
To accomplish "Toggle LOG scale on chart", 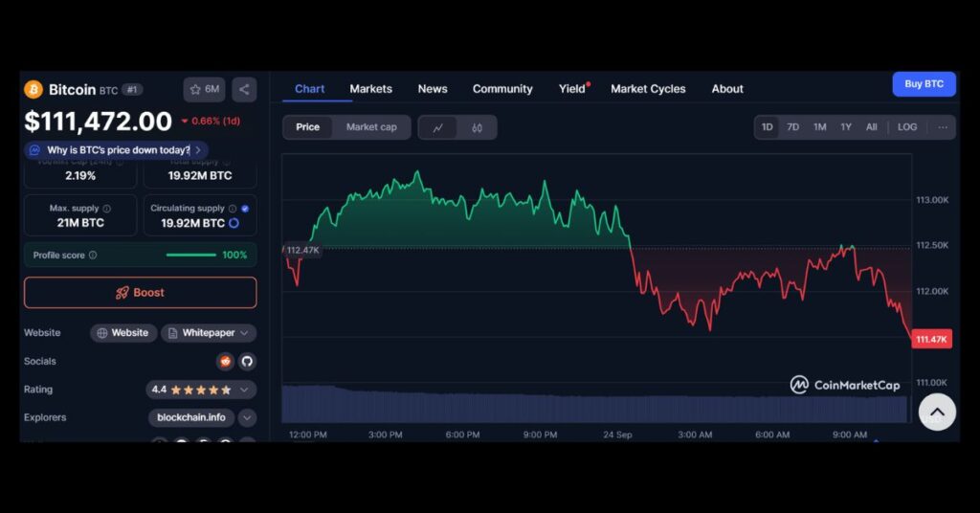I will (907, 127).
